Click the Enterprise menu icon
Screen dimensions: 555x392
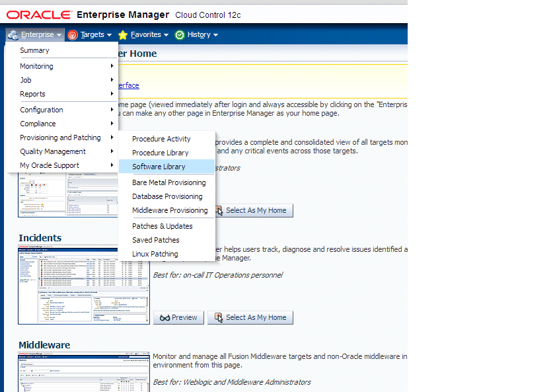[13, 34]
